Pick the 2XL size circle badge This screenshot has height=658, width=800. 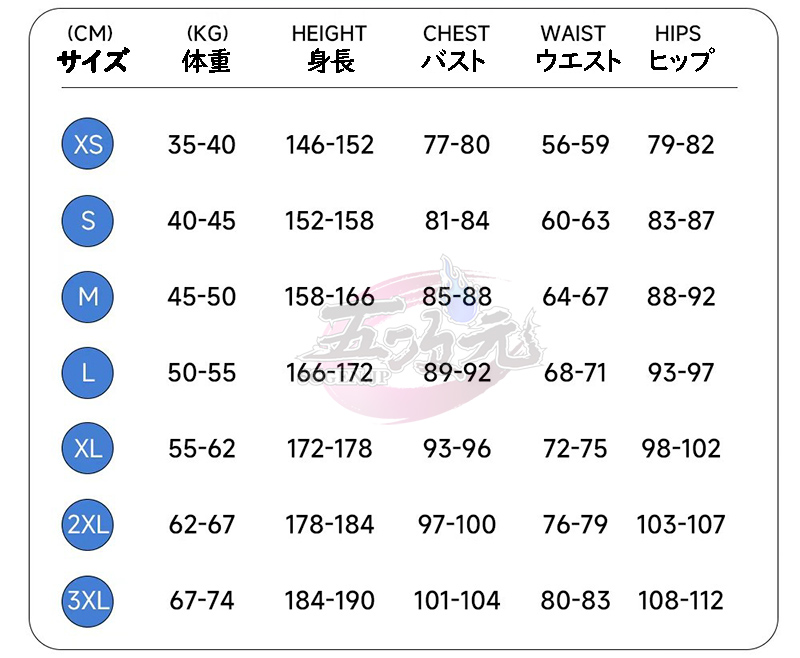click(x=88, y=524)
